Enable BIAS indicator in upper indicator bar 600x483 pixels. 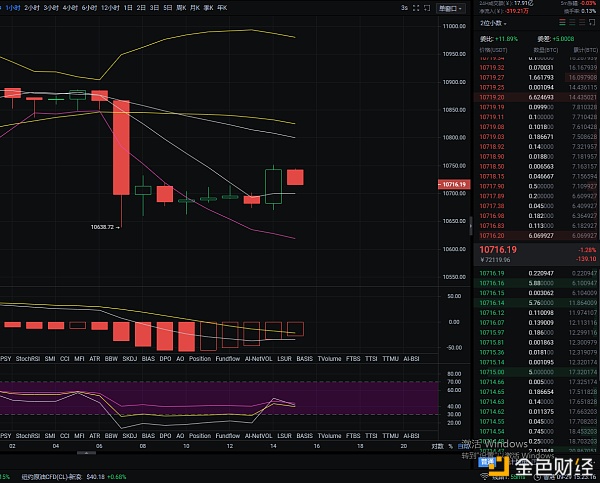[148, 359]
